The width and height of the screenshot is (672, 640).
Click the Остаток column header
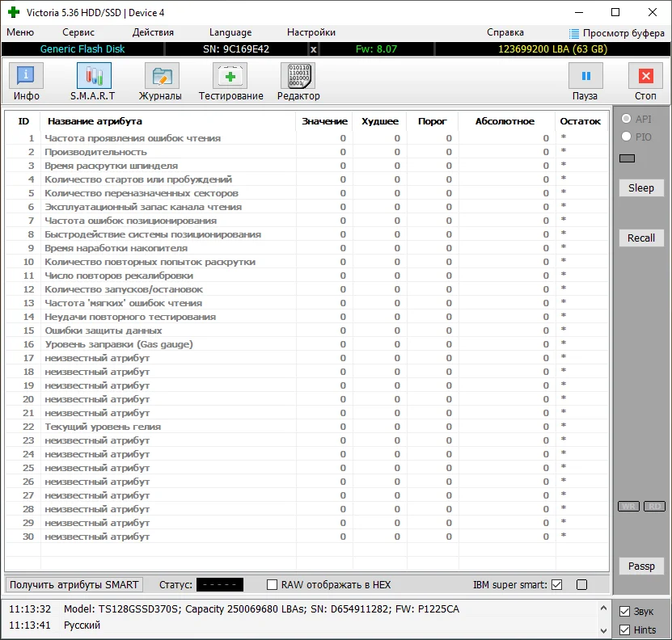pyautogui.click(x=581, y=121)
